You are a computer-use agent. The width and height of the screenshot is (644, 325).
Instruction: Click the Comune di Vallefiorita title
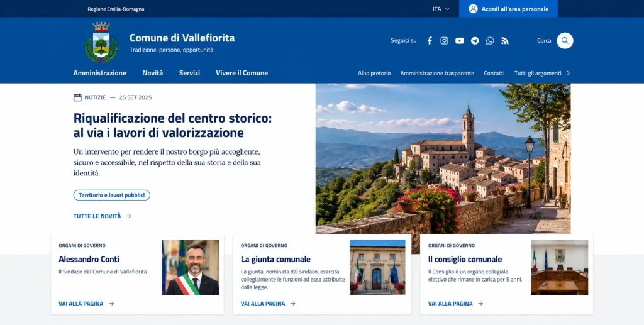(182, 38)
